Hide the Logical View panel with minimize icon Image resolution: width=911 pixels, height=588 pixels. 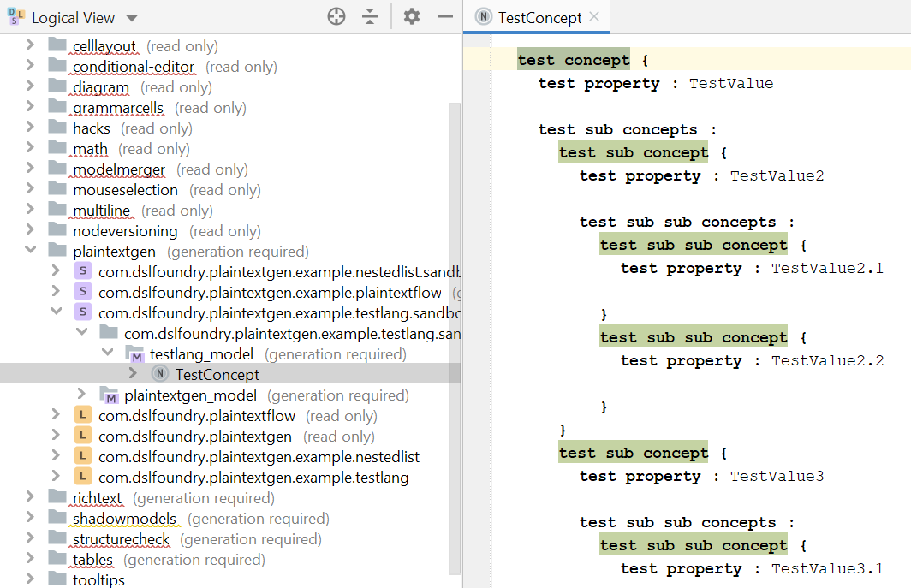[x=444, y=17]
